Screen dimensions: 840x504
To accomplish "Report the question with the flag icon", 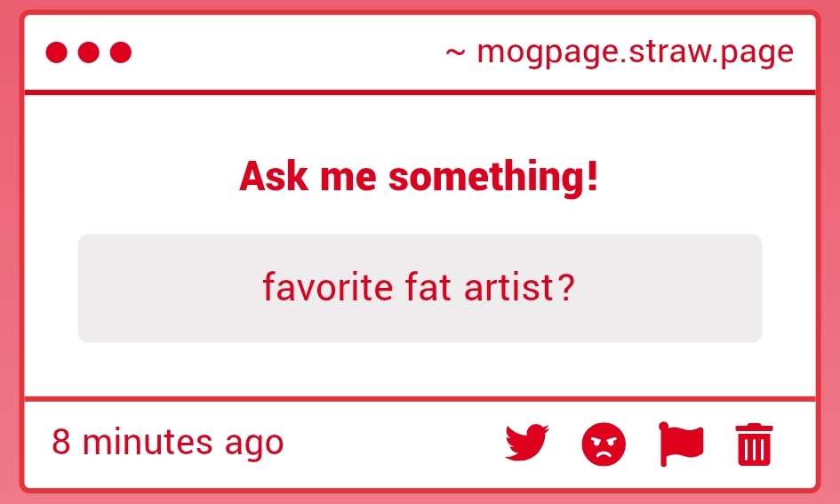I will coord(681,443).
